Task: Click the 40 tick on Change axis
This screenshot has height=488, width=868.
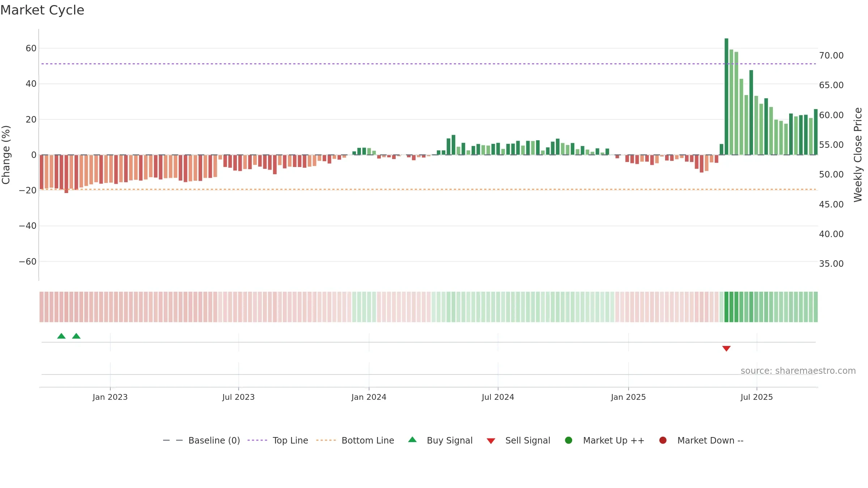Action: tap(31, 84)
